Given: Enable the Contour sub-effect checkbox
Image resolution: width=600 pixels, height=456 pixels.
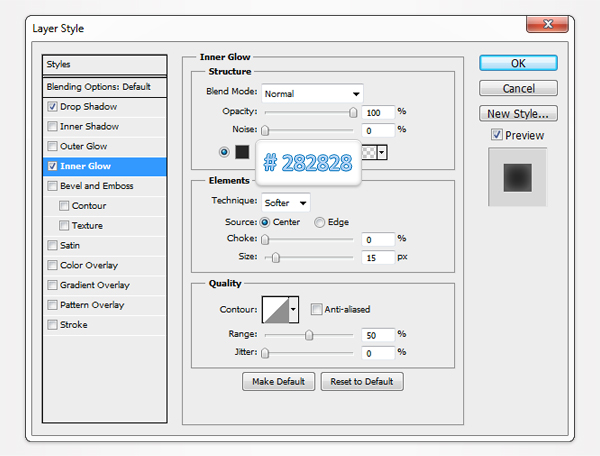Looking at the screenshot, I should click(64, 206).
